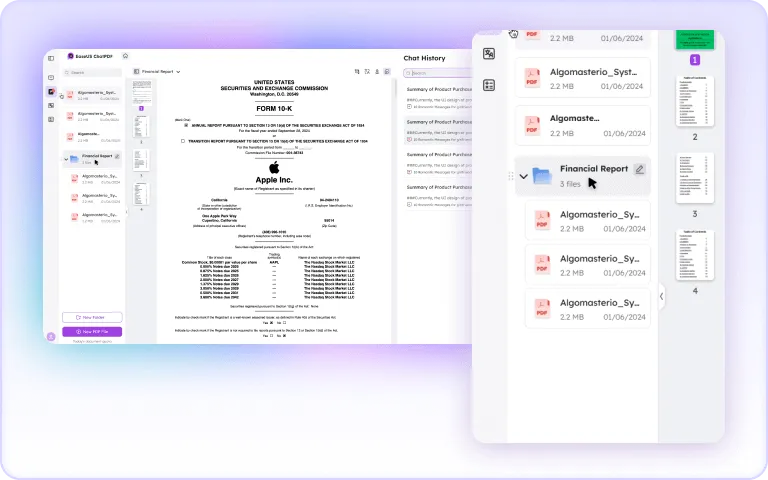Toggle Yes box for well-known seasoned issuer
The image size is (768, 480).
tap(271, 323)
